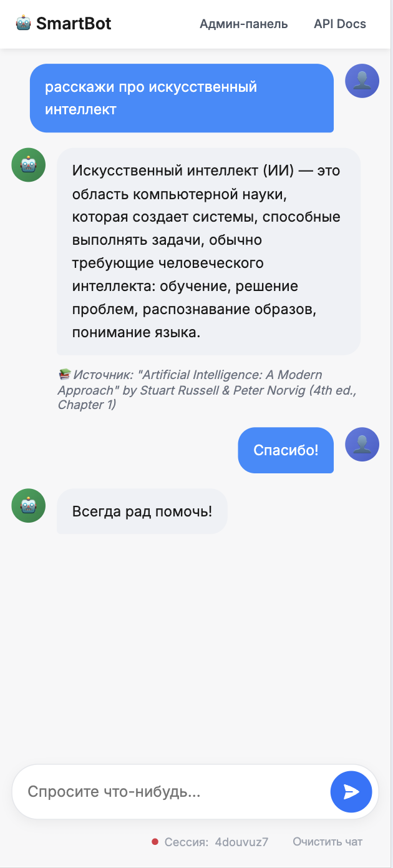Click bot avatar beside 'Всегда рад помочь!'

tap(29, 505)
